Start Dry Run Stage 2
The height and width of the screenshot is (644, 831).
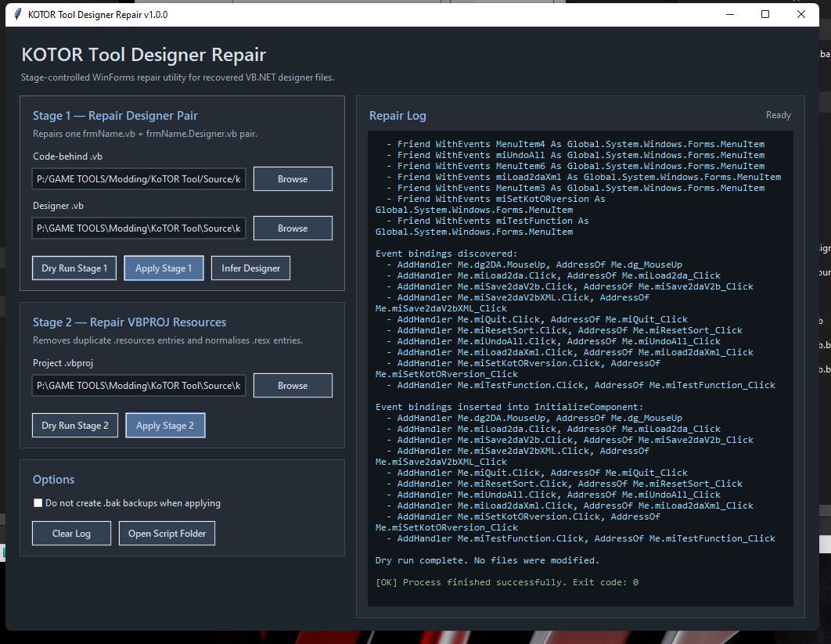click(x=75, y=426)
